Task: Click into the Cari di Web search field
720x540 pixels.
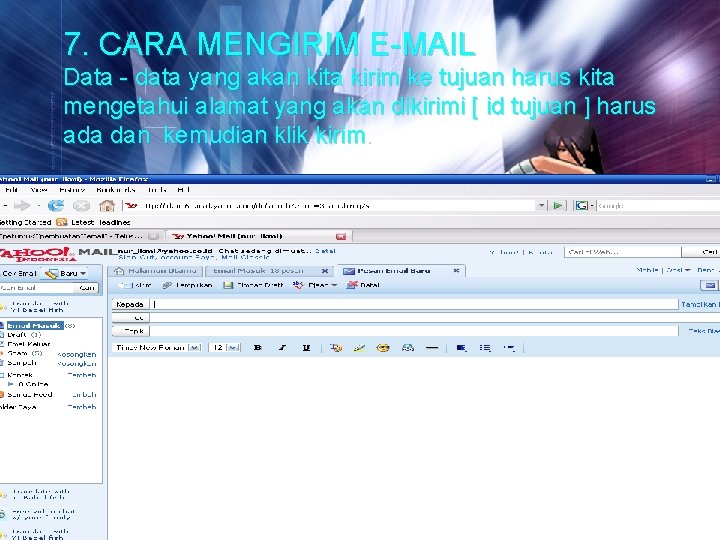Action: [x=623, y=252]
